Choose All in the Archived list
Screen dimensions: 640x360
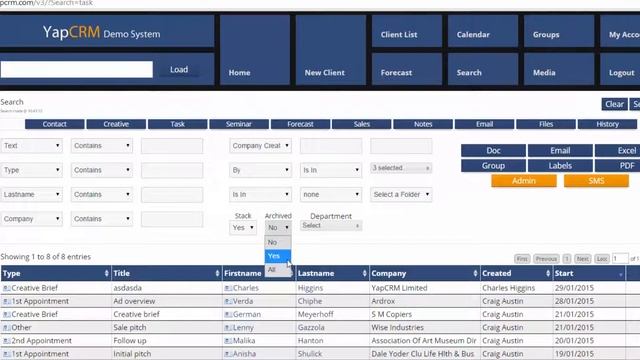[x=278, y=269]
